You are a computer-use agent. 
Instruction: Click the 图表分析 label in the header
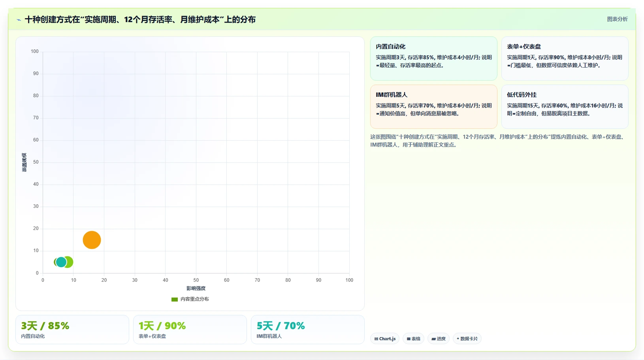point(617,19)
